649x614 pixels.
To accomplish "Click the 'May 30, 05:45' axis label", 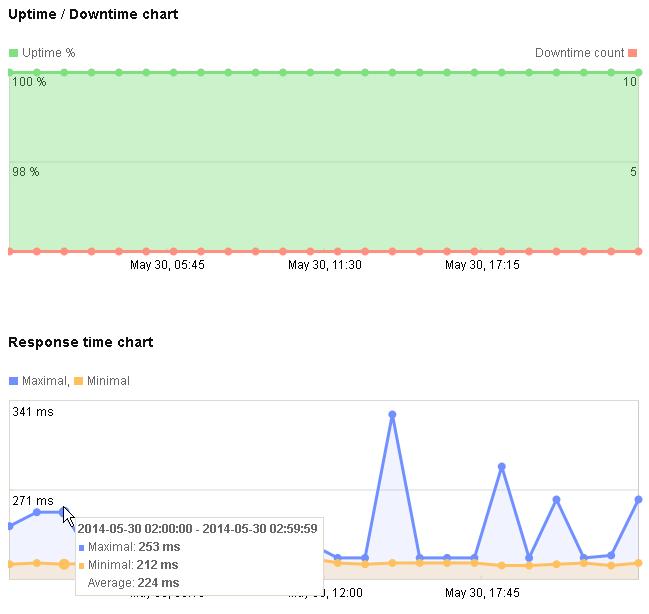I will tap(168, 265).
